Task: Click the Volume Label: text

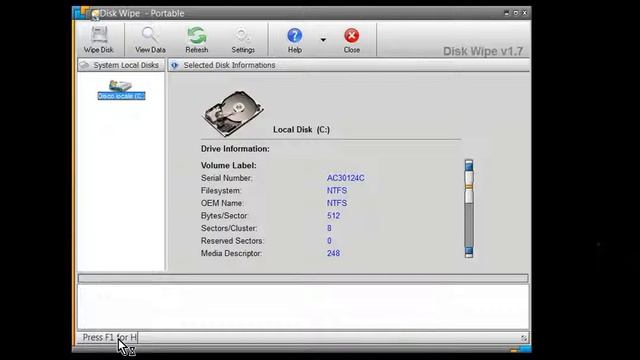Action: (229, 166)
